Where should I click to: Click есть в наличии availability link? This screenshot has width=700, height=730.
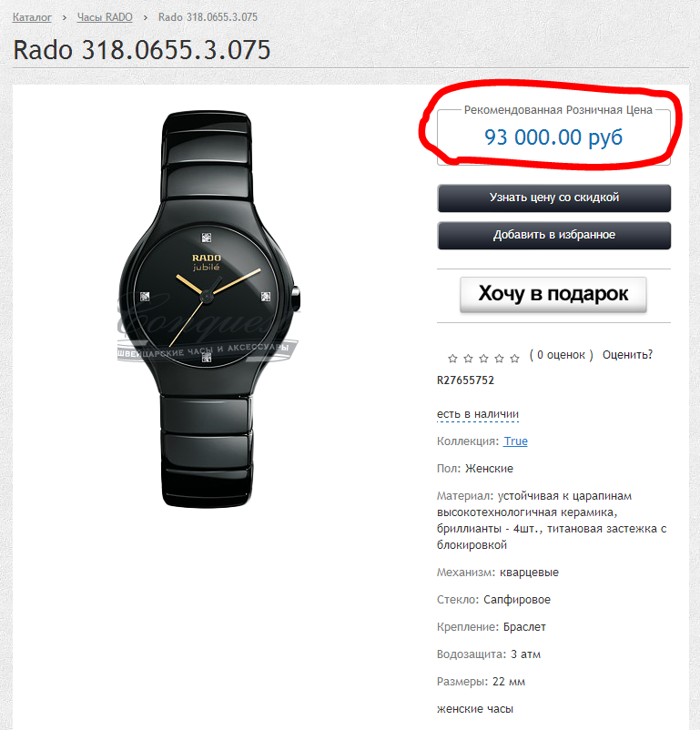coord(477,414)
